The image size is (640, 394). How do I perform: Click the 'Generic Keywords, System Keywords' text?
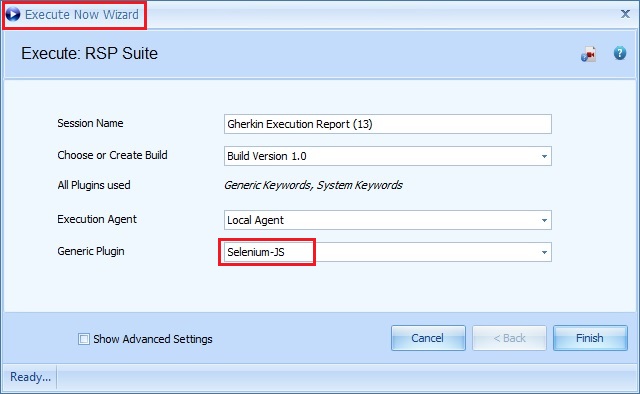[x=313, y=185]
